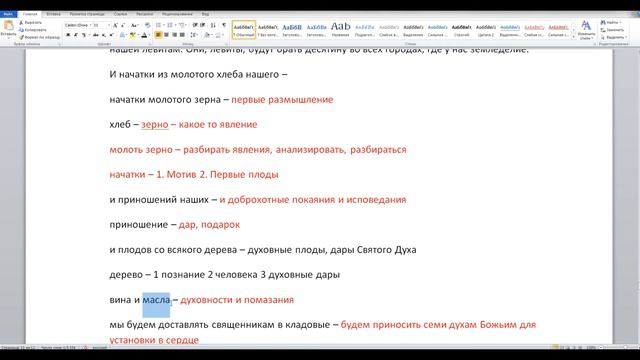The width and height of the screenshot is (640, 360).
Task: Toggle Center paragraph alignment
Action: (x=166, y=35)
